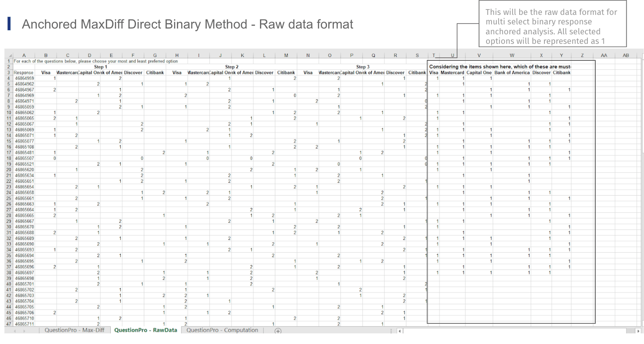Click response ID 46865690
The height and width of the screenshot is (344, 644).
[x=24, y=244]
